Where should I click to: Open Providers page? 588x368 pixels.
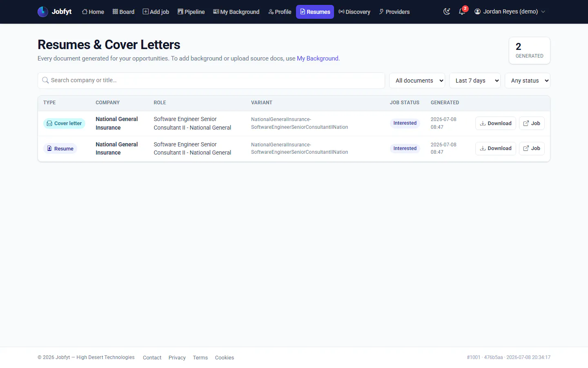394,12
